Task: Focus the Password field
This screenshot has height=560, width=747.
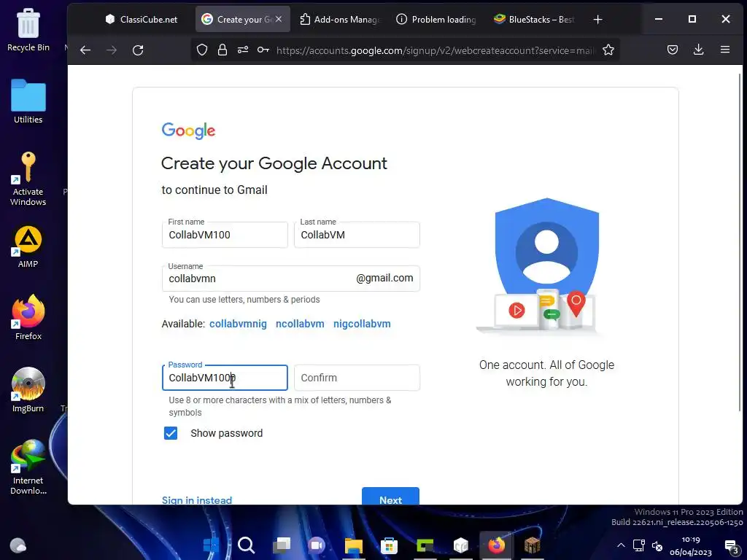Action: (225, 378)
